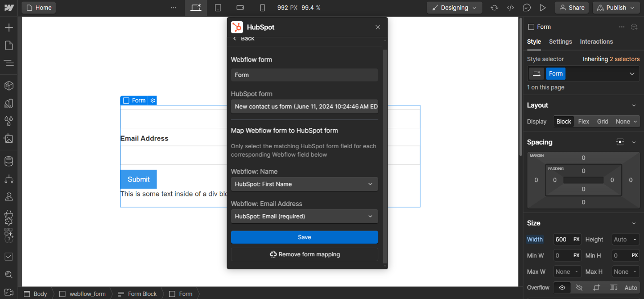Set display to Flex
The height and width of the screenshot is (299, 644).
tap(584, 122)
